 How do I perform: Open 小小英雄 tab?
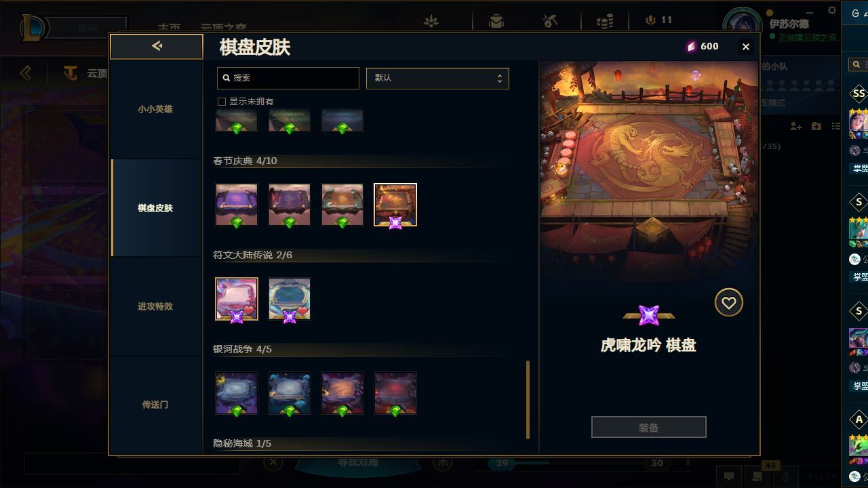[155, 109]
